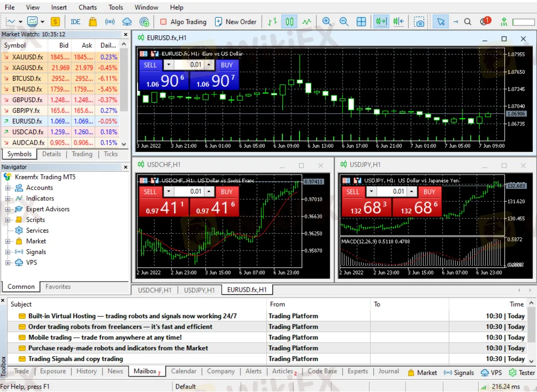Screen dimensions: 537x392
Task: Click the VPS cloud icon in toolbar
Action: click(127, 22)
